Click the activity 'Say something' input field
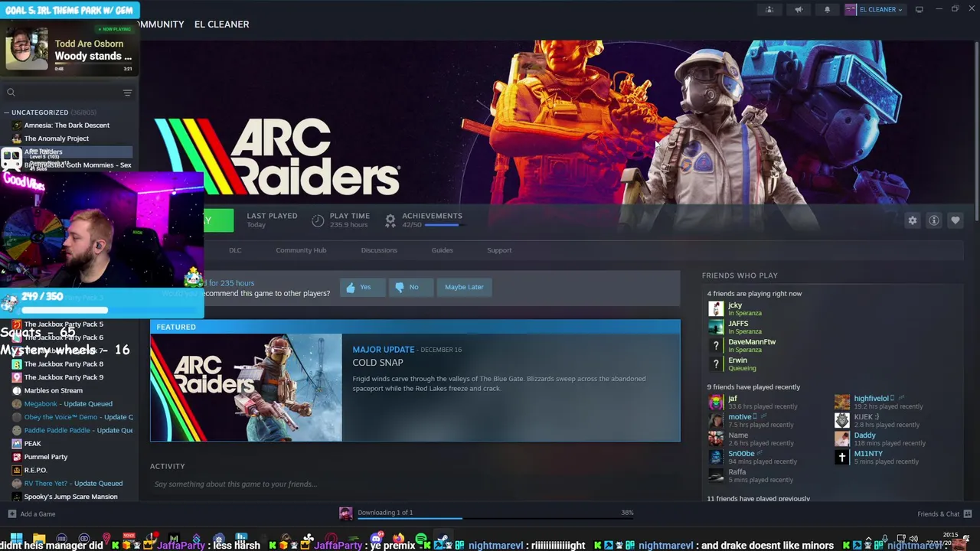This screenshot has width=980, height=551. [413, 484]
